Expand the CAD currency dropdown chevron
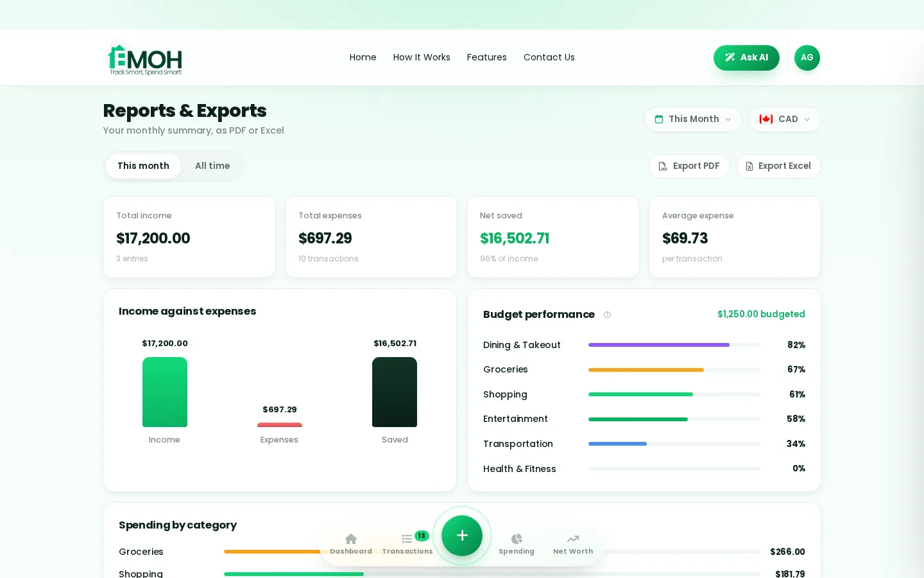This screenshot has height=578, width=924. (807, 119)
